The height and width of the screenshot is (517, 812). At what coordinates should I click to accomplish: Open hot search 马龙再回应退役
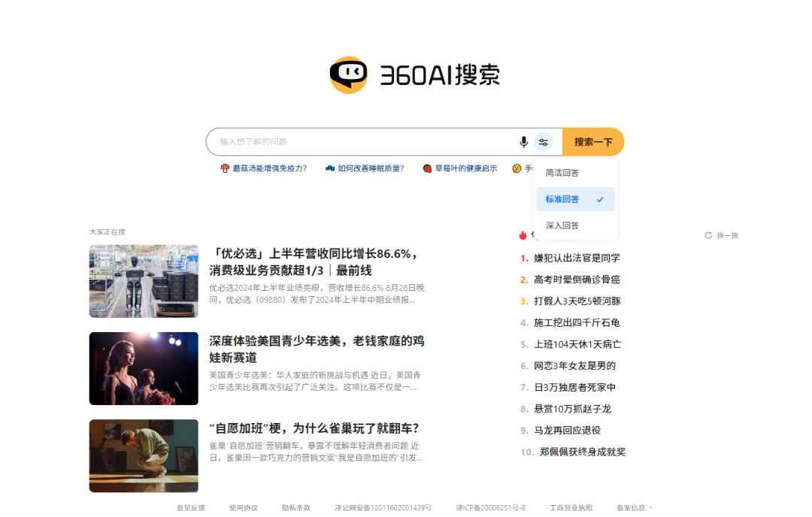point(568,431)
